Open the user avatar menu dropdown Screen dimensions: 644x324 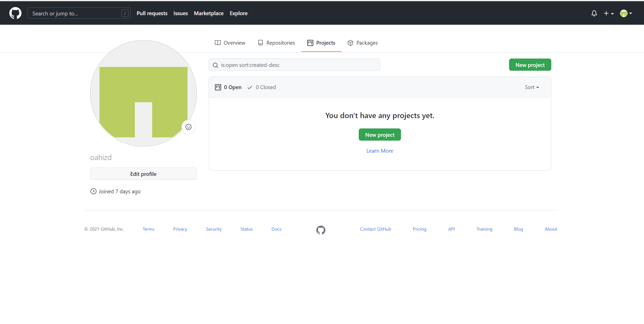click(x=626, y=13)
